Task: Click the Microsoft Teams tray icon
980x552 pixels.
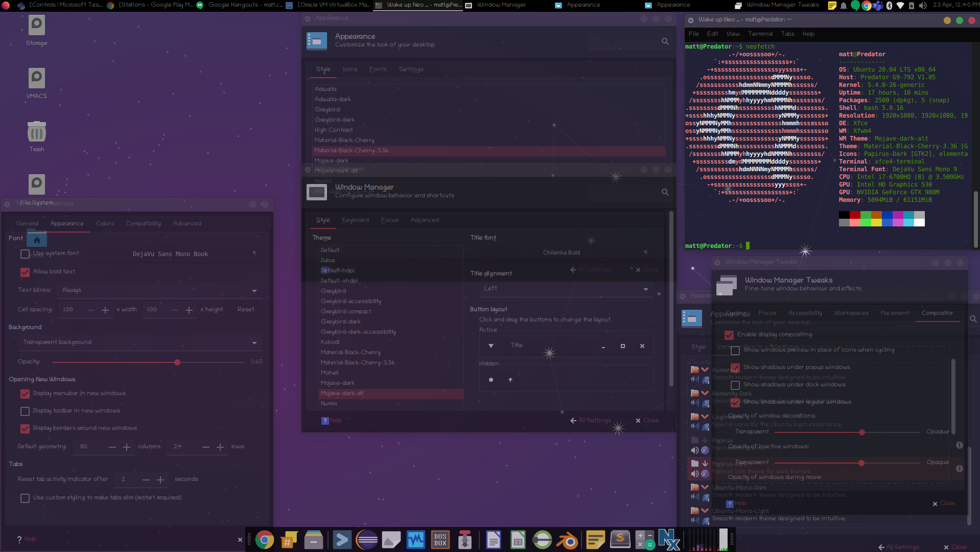Action: [x=878, y=6]
